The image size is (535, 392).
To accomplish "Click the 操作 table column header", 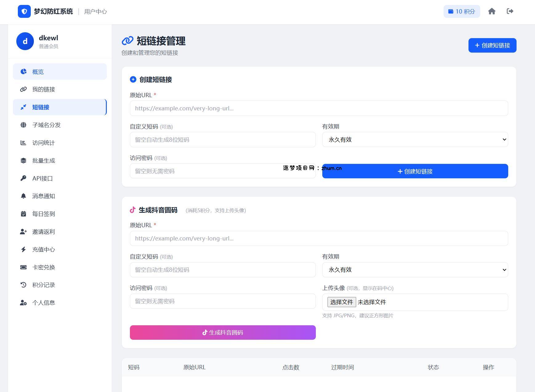I will point(488,367).
